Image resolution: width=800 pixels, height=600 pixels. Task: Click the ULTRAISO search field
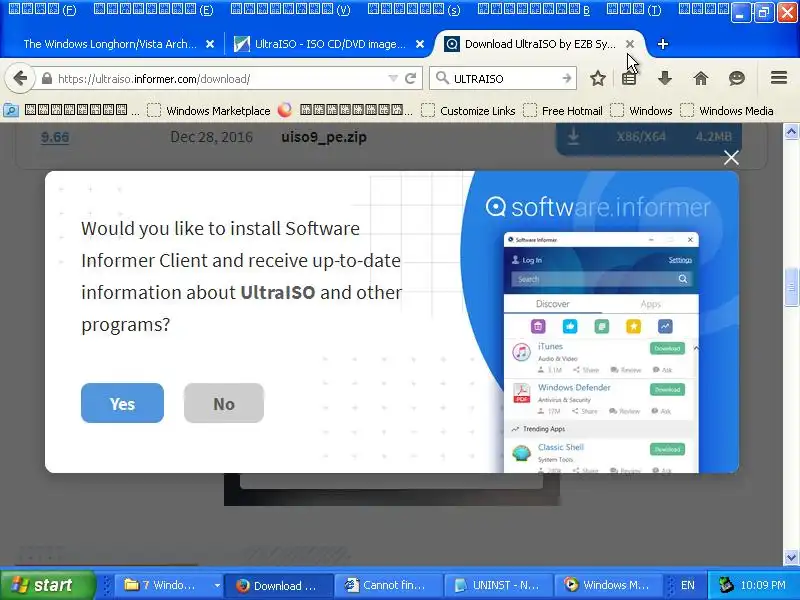click(x=505, y=79)
